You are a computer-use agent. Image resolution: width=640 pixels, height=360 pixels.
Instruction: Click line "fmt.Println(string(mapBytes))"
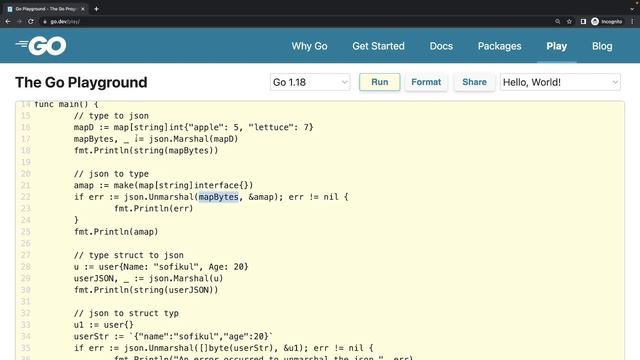point(146,151)
